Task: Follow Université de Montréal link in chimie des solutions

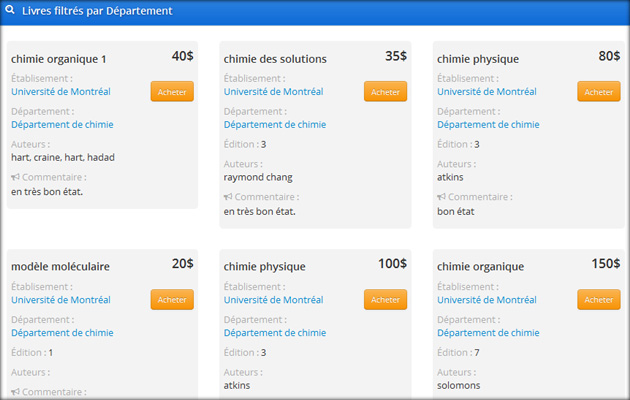Action: [x=273, y=92]
